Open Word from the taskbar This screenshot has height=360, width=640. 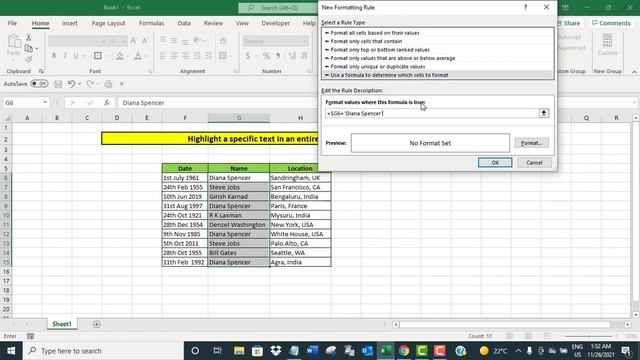click(x=312, y=351)
